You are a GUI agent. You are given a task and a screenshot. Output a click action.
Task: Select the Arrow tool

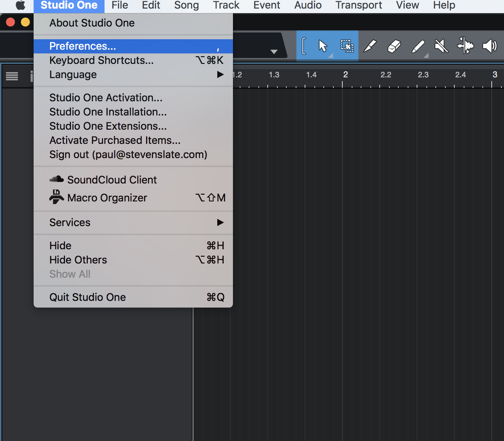click(x=323, y=46)
